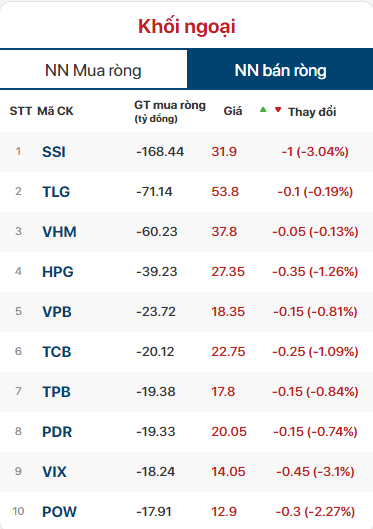The height and width of the screenshot is (529, 373).
Task: Switch to NN Mua ròng tab
Action: (x=93, y=70)
